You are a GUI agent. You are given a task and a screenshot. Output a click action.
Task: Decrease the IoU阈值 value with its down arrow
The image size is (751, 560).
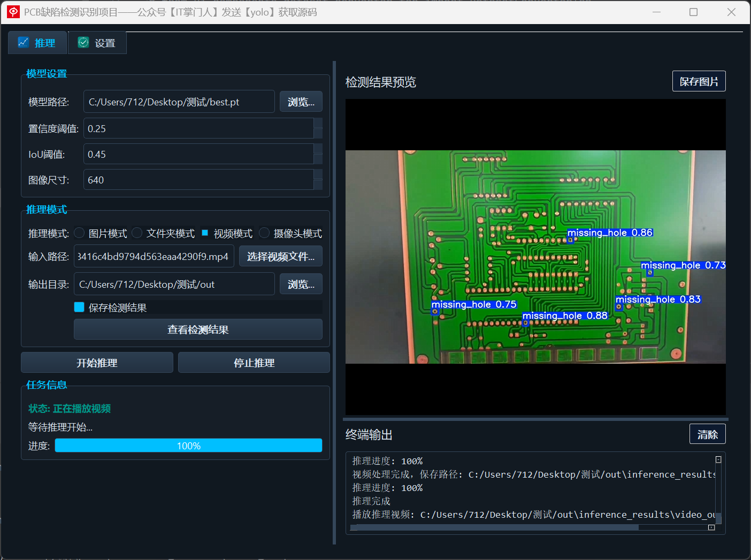[319, 158]
